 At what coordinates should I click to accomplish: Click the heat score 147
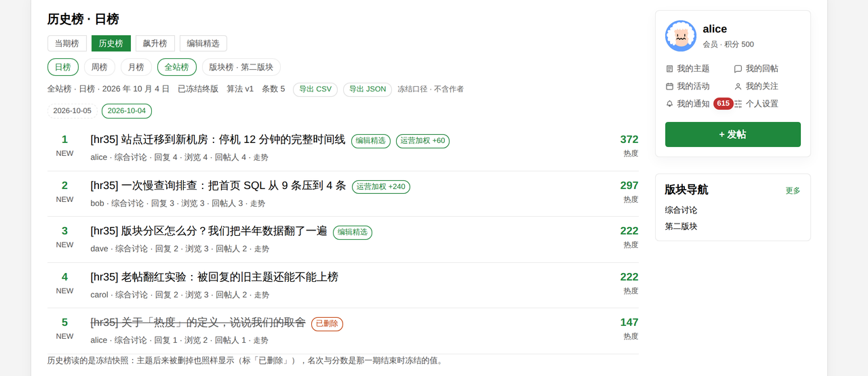(x=629, y=322)
